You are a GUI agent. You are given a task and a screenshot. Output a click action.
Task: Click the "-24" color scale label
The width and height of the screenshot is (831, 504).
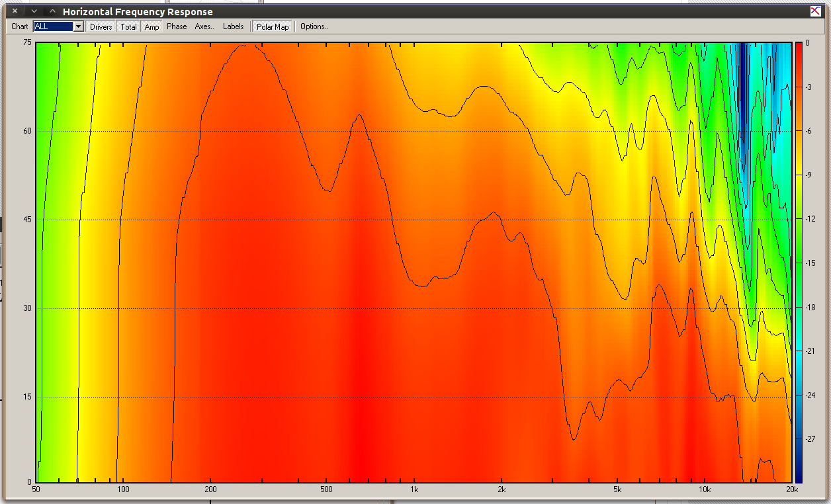click(x=810, y=395)
